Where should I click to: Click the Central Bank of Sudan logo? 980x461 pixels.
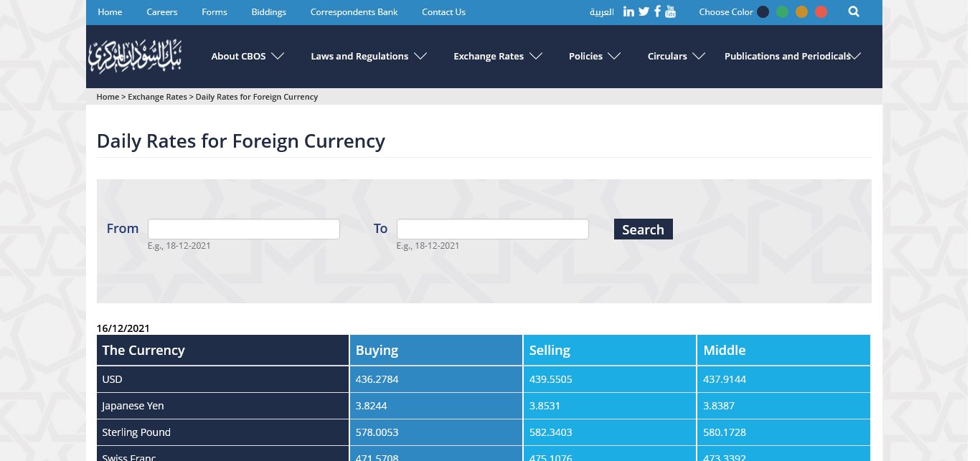coord(135,57)
